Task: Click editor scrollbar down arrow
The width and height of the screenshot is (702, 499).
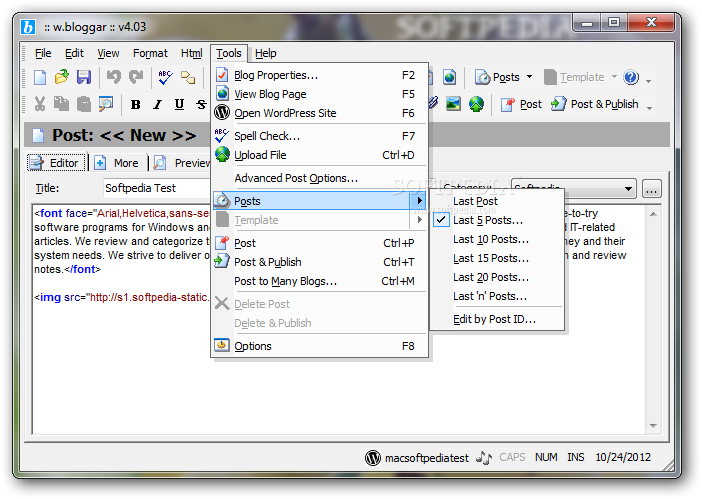Action: pyautogui.click(x=653, y=426)
